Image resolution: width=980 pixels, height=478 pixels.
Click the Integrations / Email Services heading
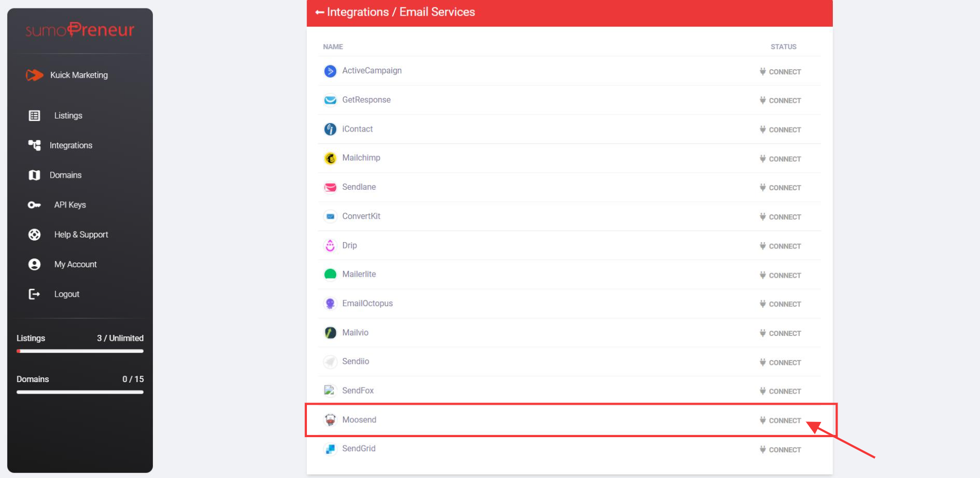pyautogui.click(x=401, y=12)
